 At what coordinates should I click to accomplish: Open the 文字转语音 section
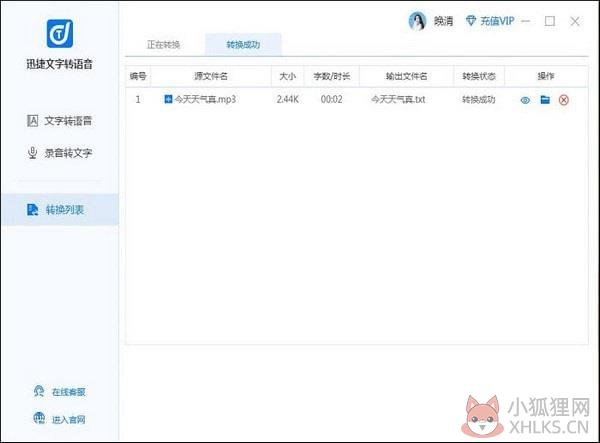pos(60,121)
